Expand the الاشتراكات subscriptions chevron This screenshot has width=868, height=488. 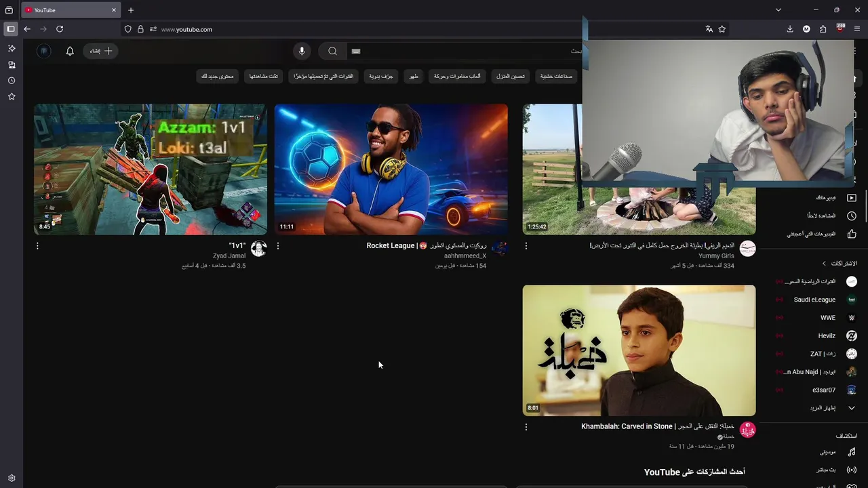(x=825, y=264)
